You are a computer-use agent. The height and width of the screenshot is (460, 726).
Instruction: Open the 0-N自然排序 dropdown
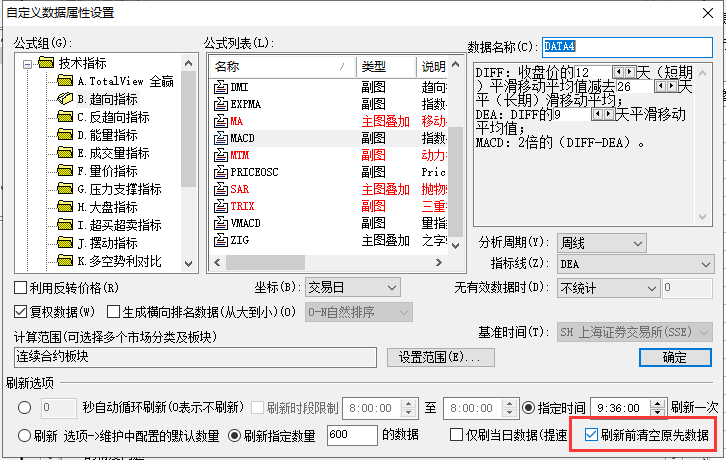pyautogui.click(x=358, y=312)
